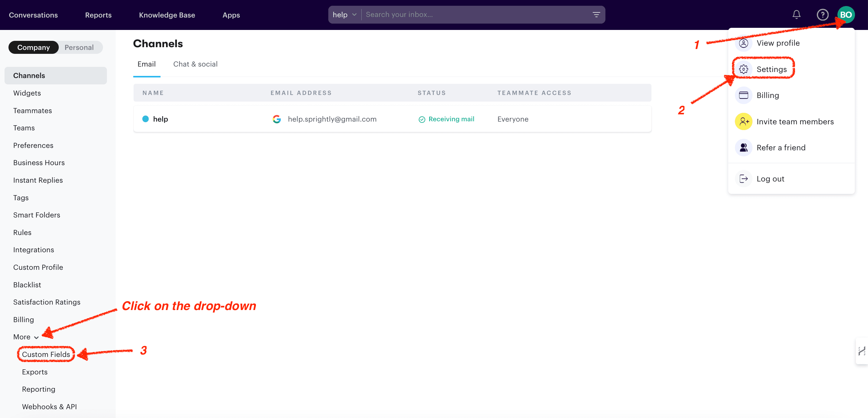
Task: Open the Conversations menu
Action: (33, 15)
